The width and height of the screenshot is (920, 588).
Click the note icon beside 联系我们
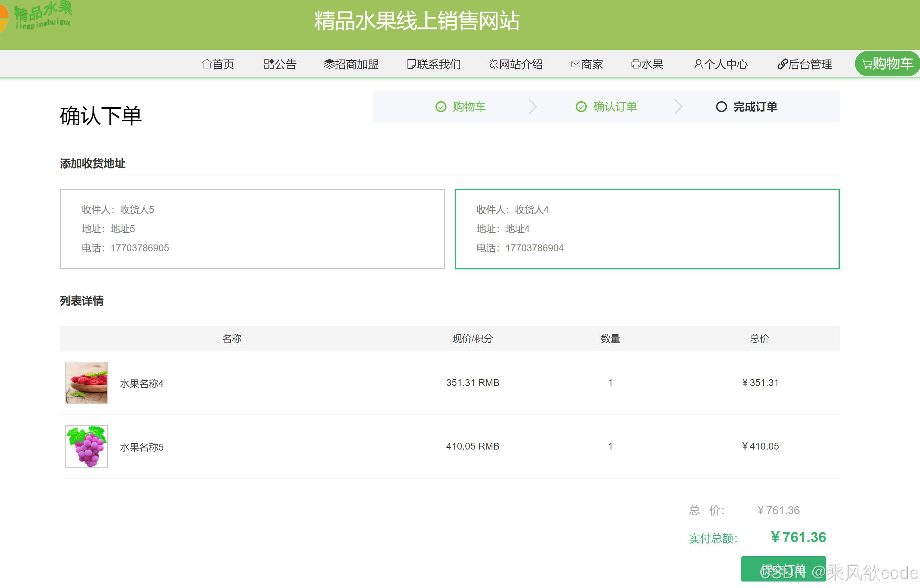(x=411, y=64)
